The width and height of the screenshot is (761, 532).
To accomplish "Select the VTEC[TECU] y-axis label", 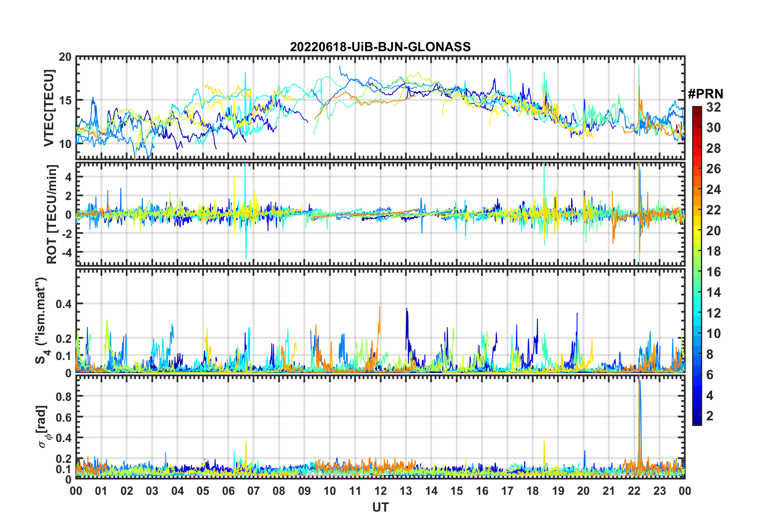I will click(x=49, y=108).
